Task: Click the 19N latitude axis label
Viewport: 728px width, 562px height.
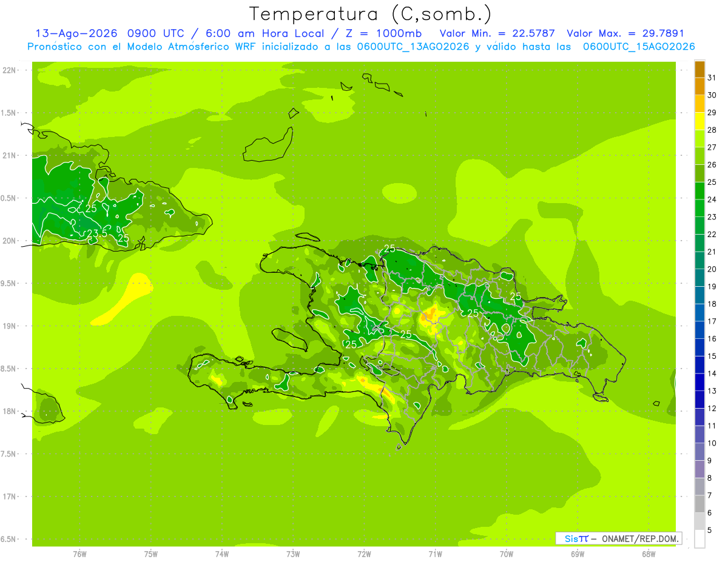Action: (x=10, y=326)
